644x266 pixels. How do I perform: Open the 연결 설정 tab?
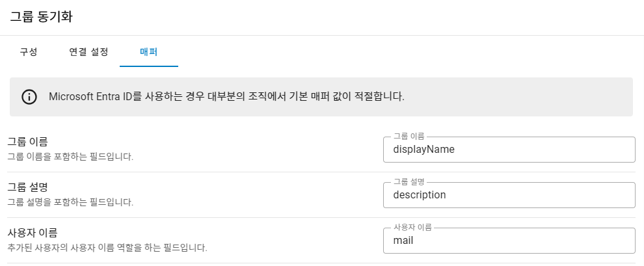[88, 52]
